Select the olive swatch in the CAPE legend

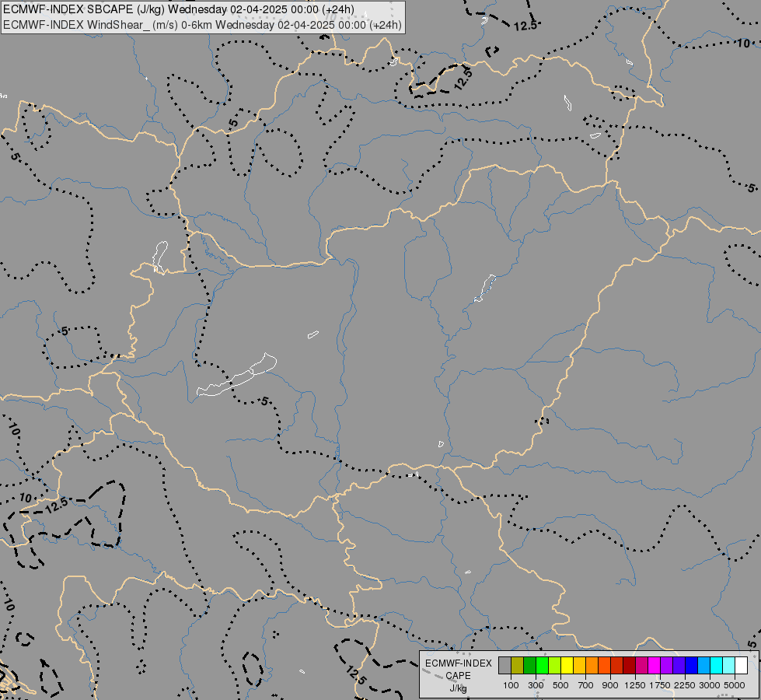pyautogui.click(x=518, y=666)
